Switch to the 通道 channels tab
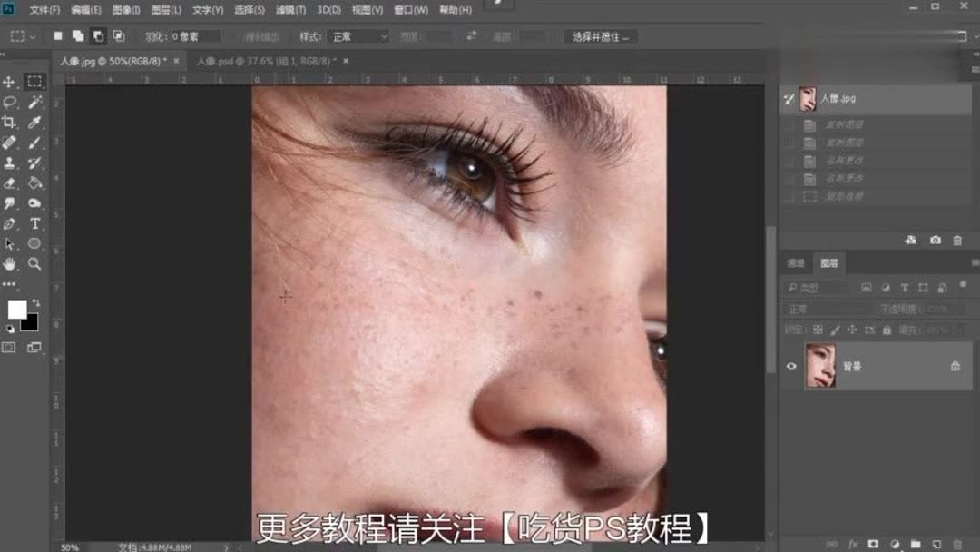Screen dimensions: 980x552 pyautogui.click(x=796, y=263)
